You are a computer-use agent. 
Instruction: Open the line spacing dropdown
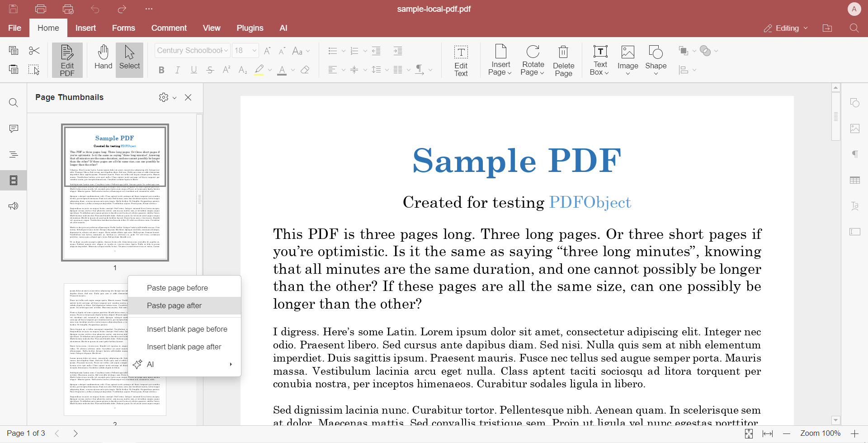[387, 70]
